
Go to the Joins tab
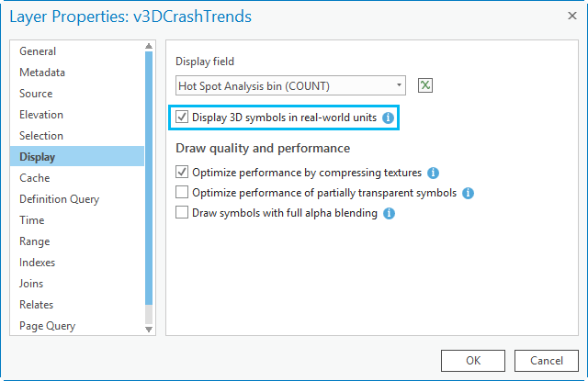point(31,284)
